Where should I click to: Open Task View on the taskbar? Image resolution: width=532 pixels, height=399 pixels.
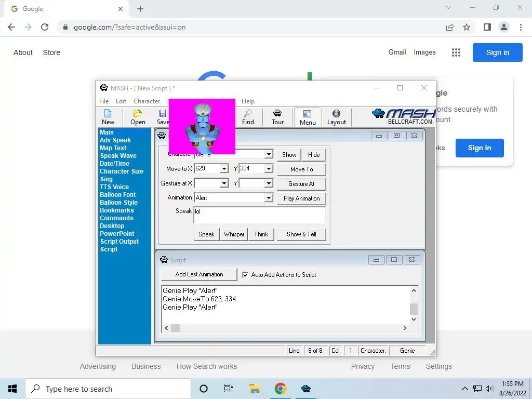tap(229, 389)
